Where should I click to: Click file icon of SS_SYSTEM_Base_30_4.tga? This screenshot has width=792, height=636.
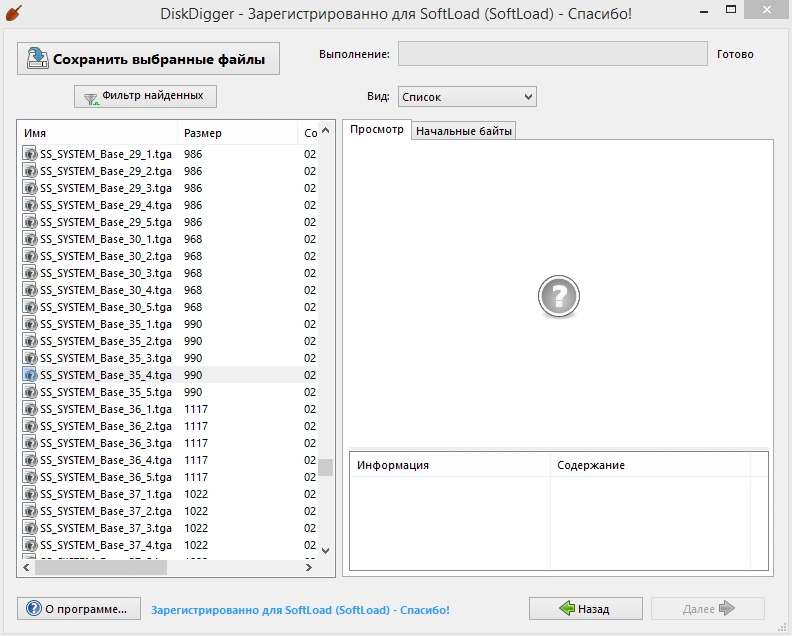30,289
